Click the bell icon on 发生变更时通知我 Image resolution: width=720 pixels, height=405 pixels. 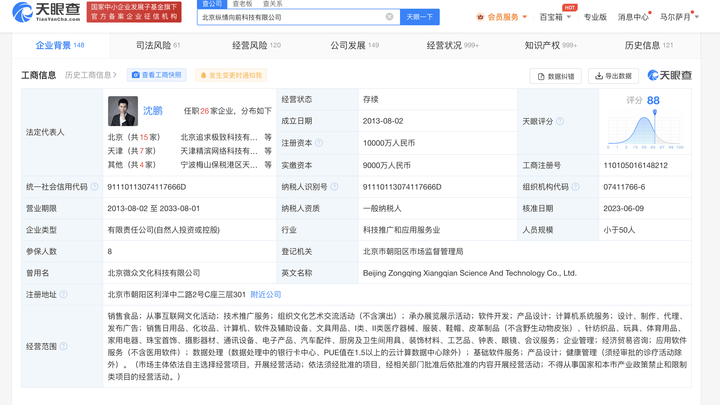click(203, 75)
